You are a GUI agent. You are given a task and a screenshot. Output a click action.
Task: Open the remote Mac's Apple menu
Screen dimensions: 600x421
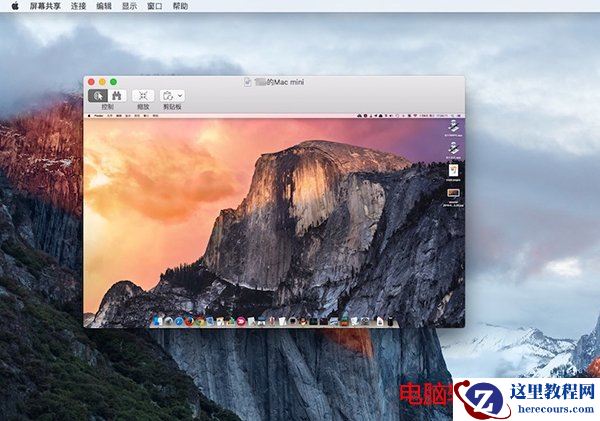coord(89,116)
